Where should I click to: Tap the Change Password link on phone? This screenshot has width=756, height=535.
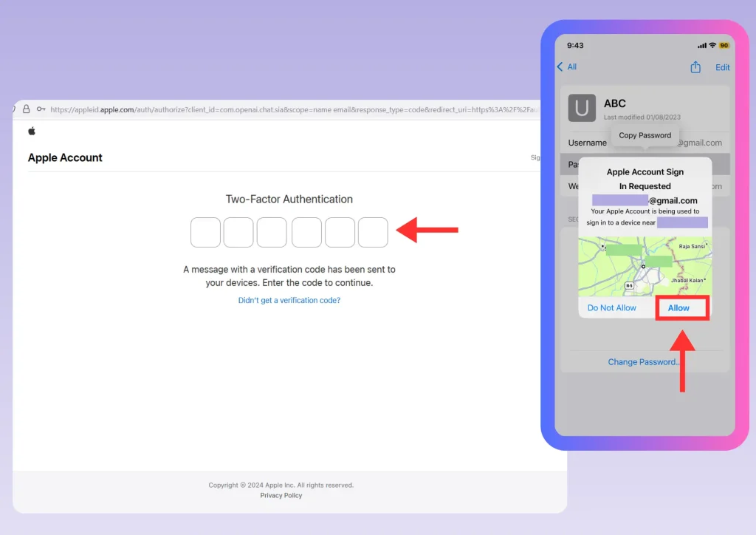[x=643, y=362]
